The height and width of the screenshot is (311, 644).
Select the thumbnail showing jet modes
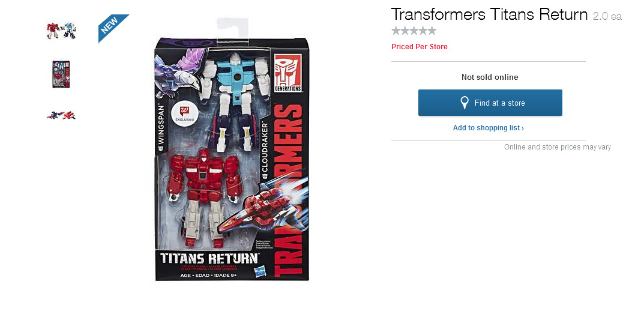pyautogui.click(x=61, y=115)
